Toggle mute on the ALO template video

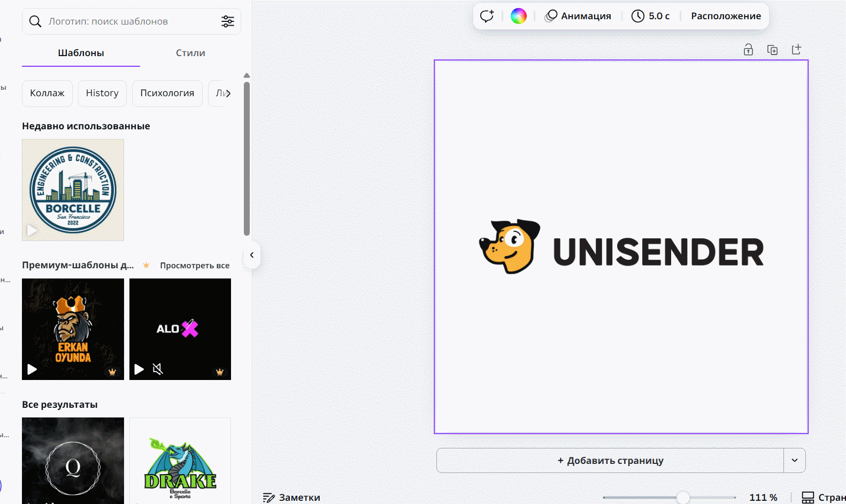158,369
